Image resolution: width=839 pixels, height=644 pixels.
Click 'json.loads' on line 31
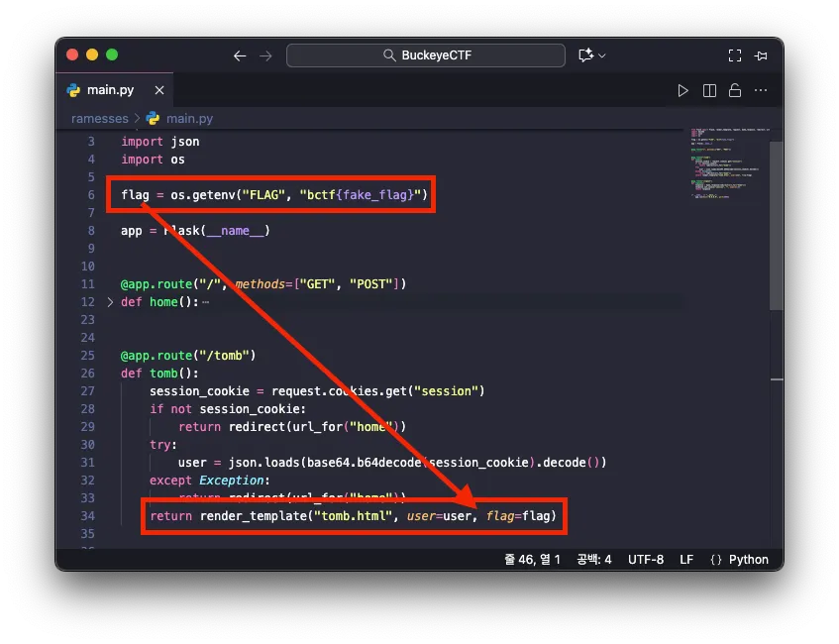pyautogui.click(x=263, y=463)
